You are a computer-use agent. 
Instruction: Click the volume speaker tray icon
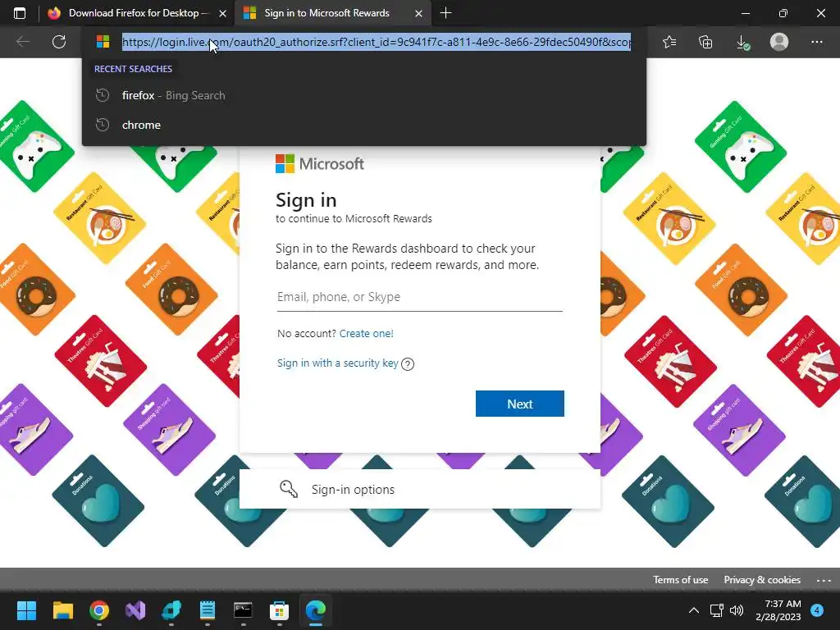pyautogui.click(x=737, y=610)
